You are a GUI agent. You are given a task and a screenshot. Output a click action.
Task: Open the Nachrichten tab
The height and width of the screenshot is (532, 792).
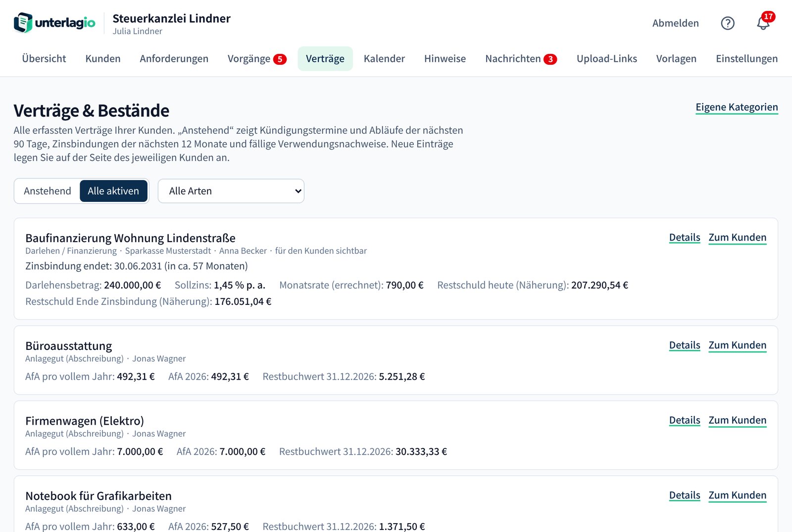pyautogui.click(x=521, y=58)
